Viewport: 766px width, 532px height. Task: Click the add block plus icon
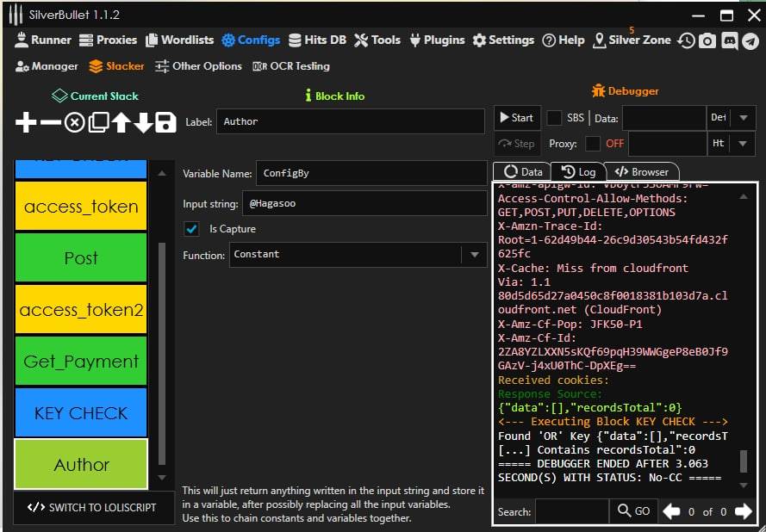point(26,122)
